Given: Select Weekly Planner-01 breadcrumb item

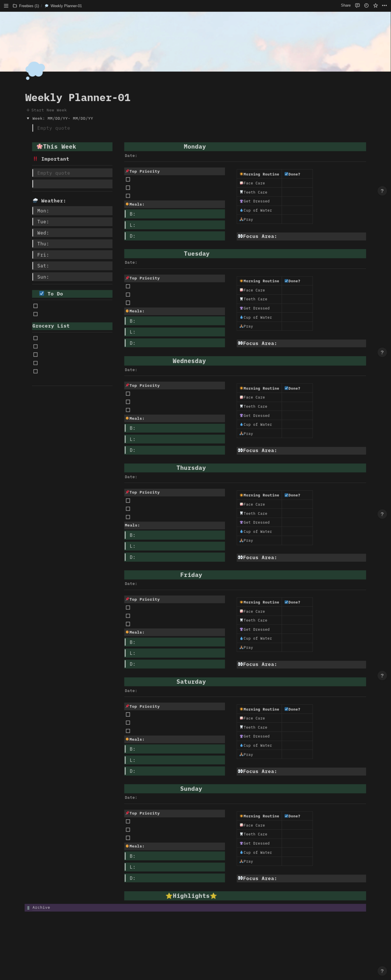Looking at the screenshot, I should coord(66,6).
